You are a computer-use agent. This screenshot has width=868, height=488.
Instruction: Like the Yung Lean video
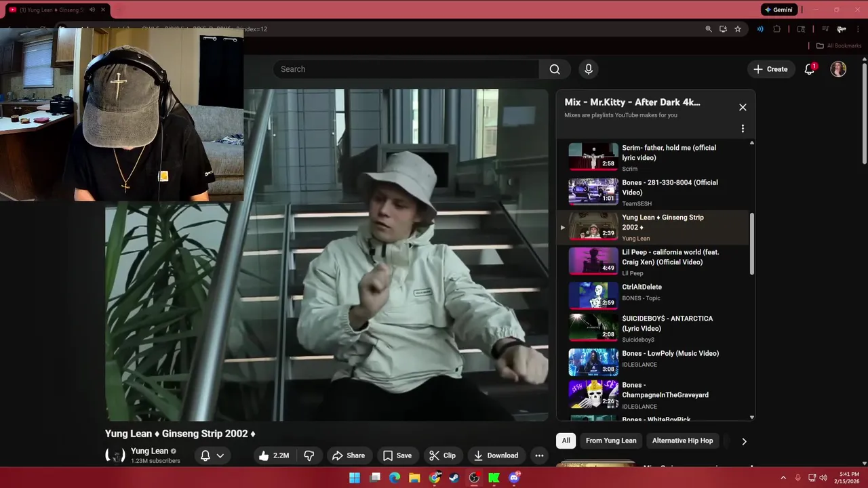click(273, 455)
